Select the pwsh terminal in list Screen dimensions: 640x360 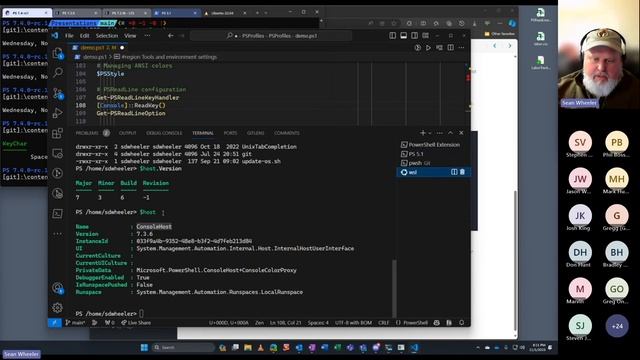coord(433,163)
